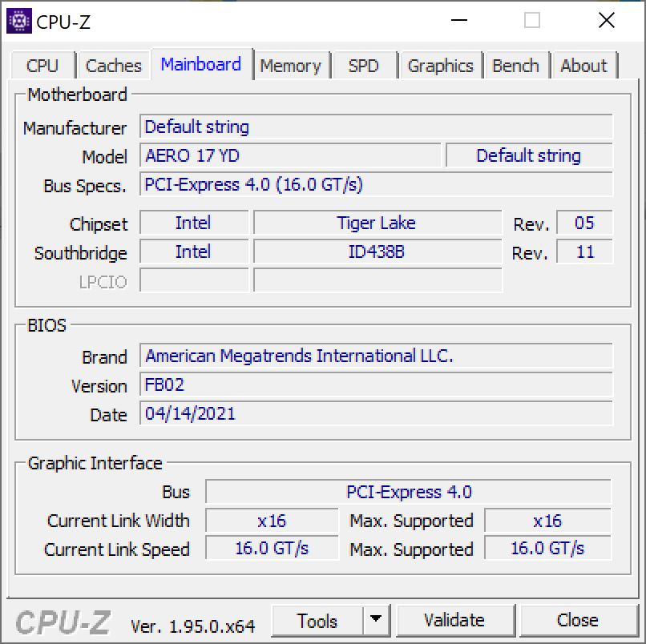Close the window with the X button
The image size is (646, 644).
coord(607,20)
